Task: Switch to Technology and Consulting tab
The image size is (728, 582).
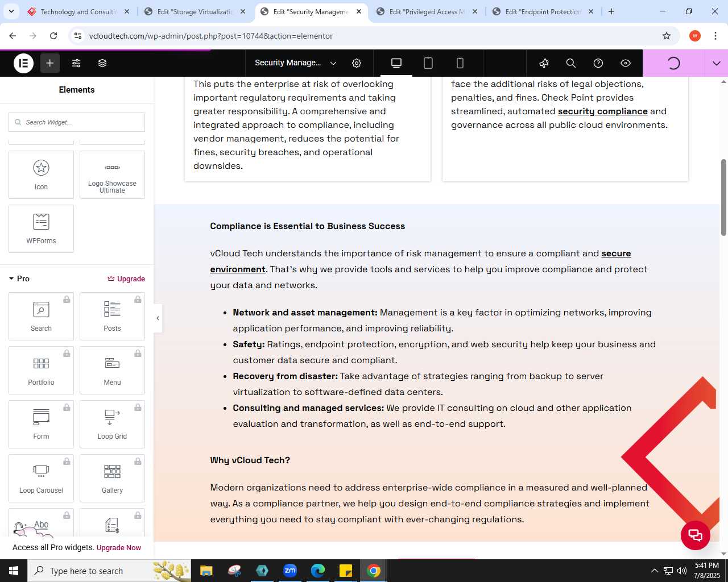Action: pyautogui.click(x=78, y=11)
